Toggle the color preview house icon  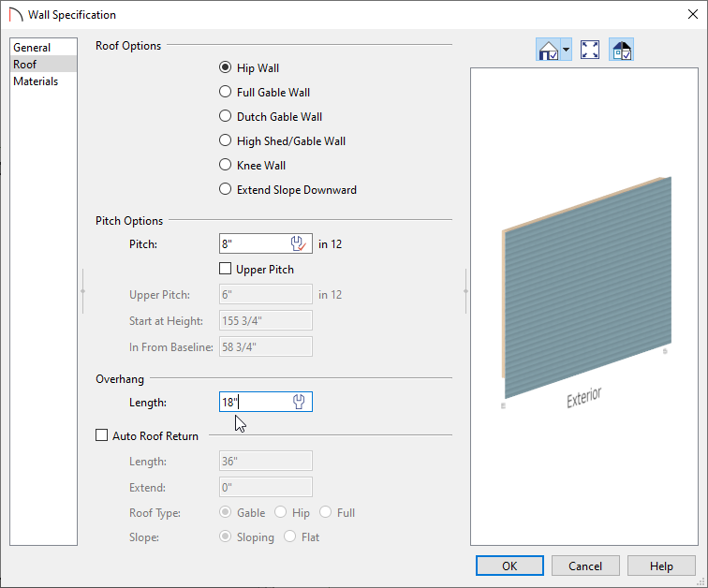[x=621, y=50]
